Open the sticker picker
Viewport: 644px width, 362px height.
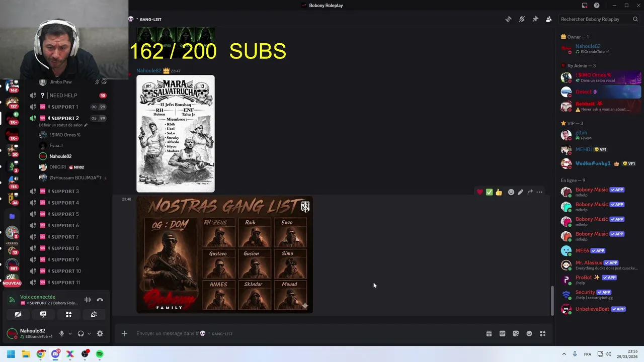516,333
